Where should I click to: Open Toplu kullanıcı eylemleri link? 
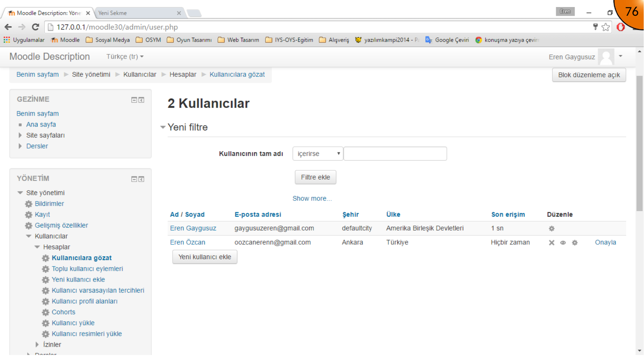[x=87, y=269]
